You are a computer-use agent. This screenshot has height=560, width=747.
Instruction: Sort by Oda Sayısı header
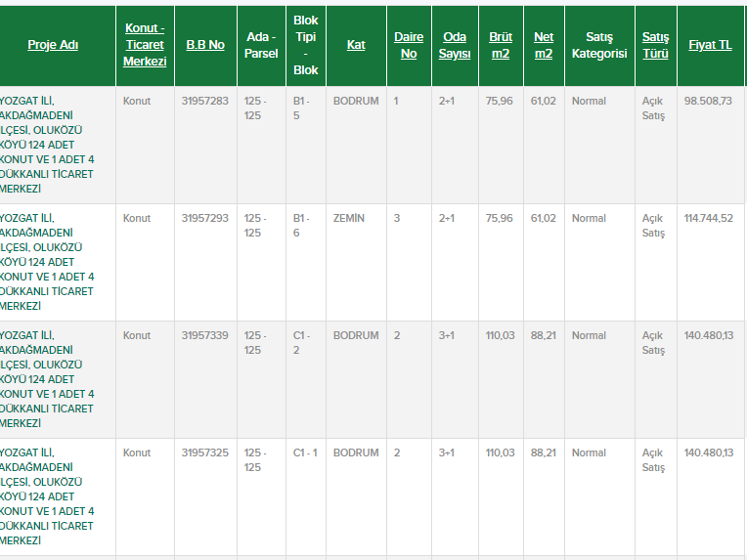455,45
